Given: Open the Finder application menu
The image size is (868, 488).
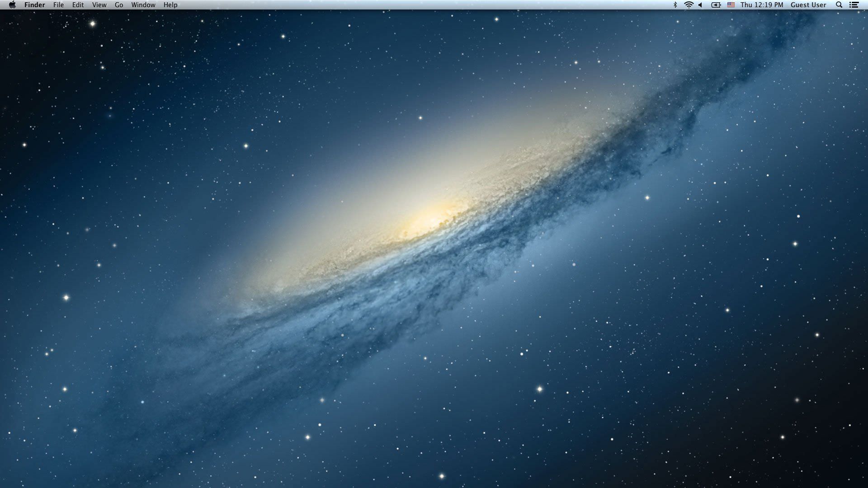Looking at the screenshot, I should click(x=34, y=5).
